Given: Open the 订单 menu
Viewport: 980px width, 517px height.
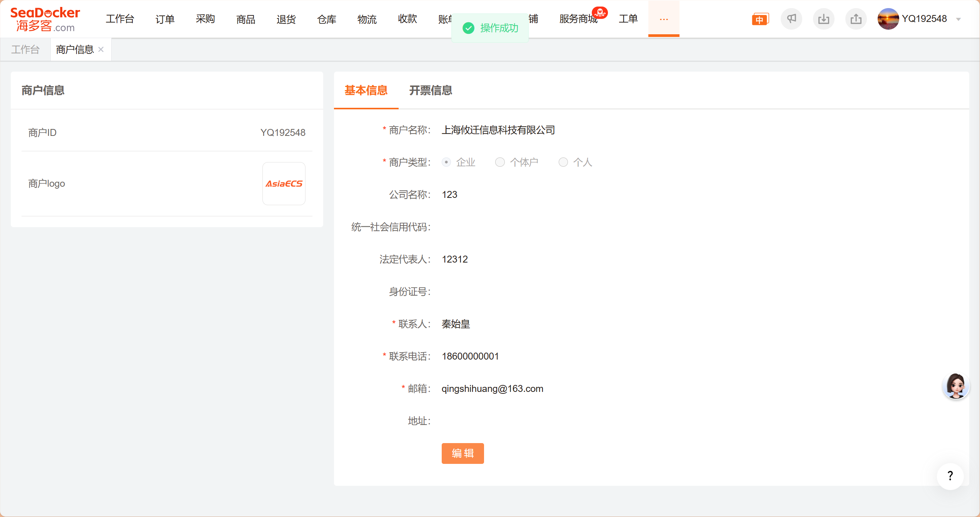Looking at the screenshot, I should click(x=165, y=19).
